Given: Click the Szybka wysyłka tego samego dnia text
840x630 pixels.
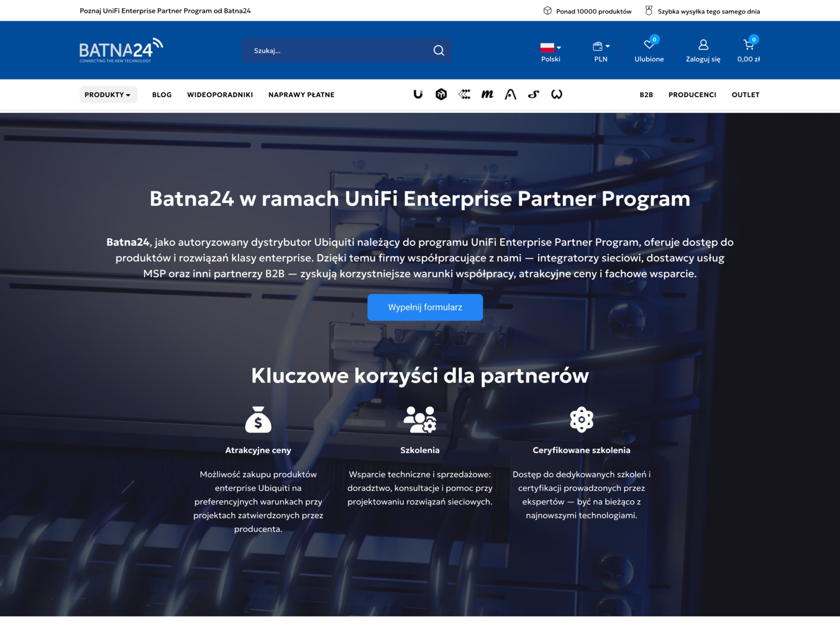Looking at the screenshot, I should [x=709, y=11].
